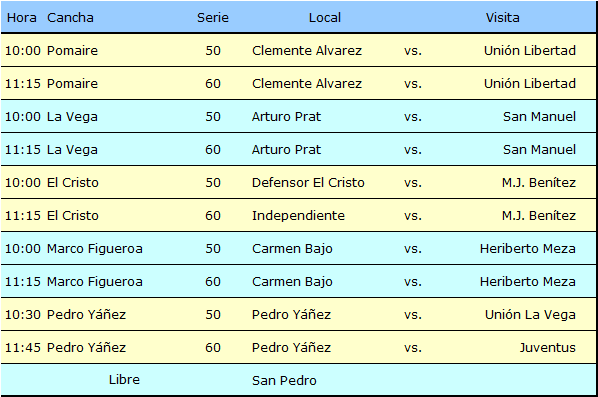Image resolution: width=598 pixels, height=397 pixels.
Task: Click the 10:30 Pedro Yáñez time cell
Action: [23, 314]
